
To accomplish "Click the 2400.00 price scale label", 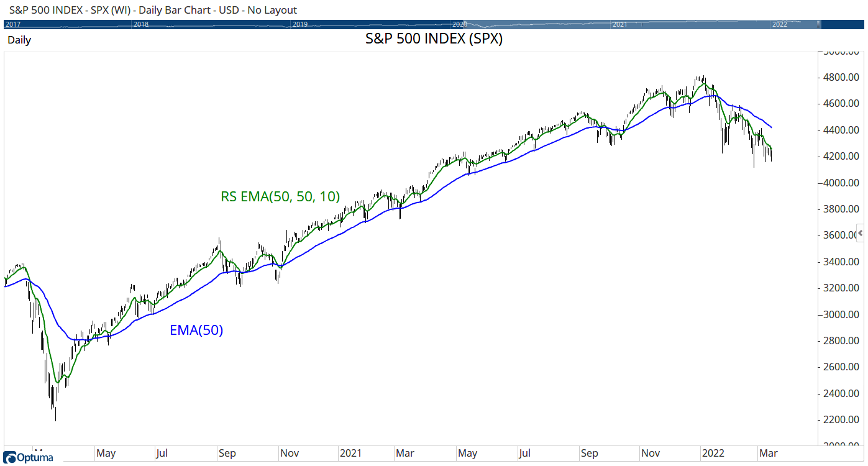I will [841, 394].
